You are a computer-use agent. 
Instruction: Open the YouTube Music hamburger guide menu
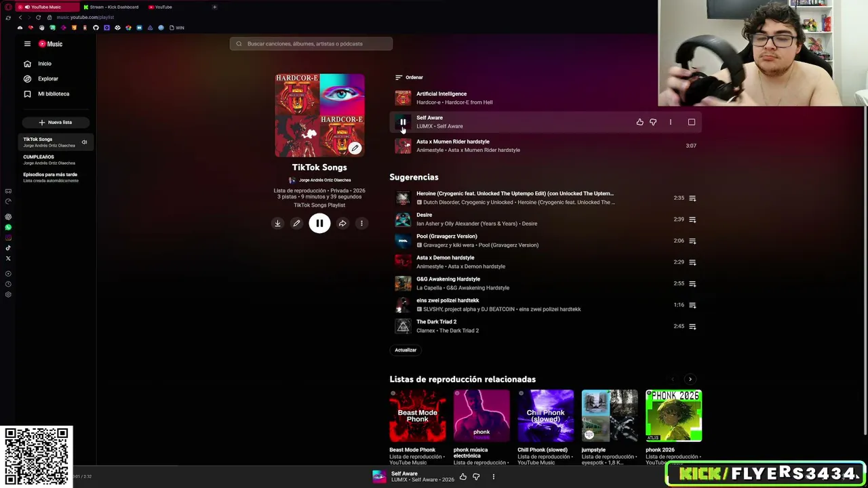pyautogui.click(x=27, y=44)
